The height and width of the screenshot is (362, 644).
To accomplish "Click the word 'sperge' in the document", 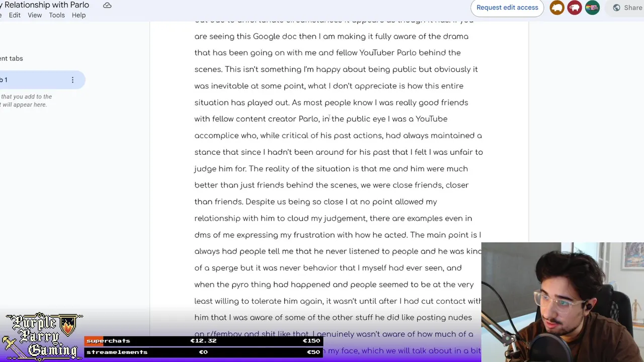I will 224,268.
